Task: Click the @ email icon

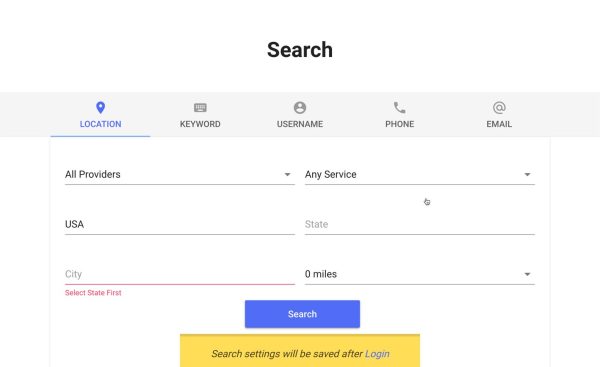Action: 499,108
